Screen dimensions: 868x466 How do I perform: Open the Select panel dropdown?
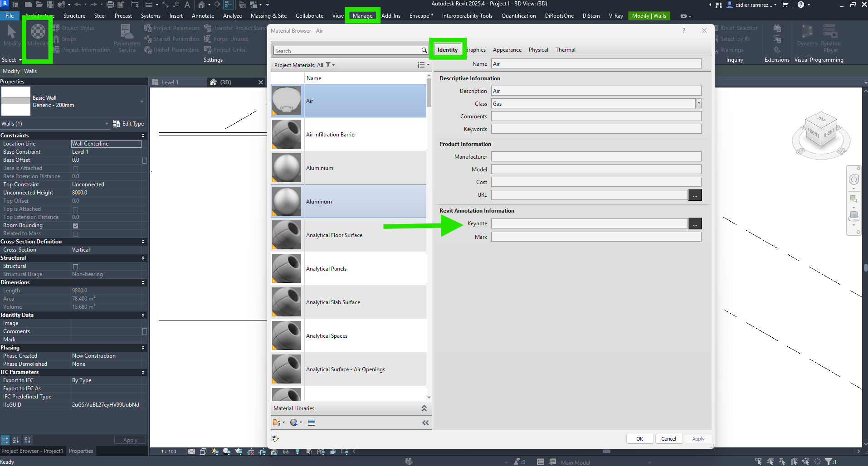pyautogui.click(x=12, y=60)
